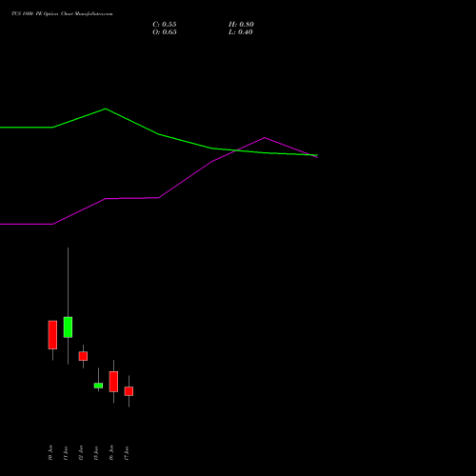476x476 pixels.
Task: Click the last red candlestick for 17 Jun
Action: tap(129, 391)
